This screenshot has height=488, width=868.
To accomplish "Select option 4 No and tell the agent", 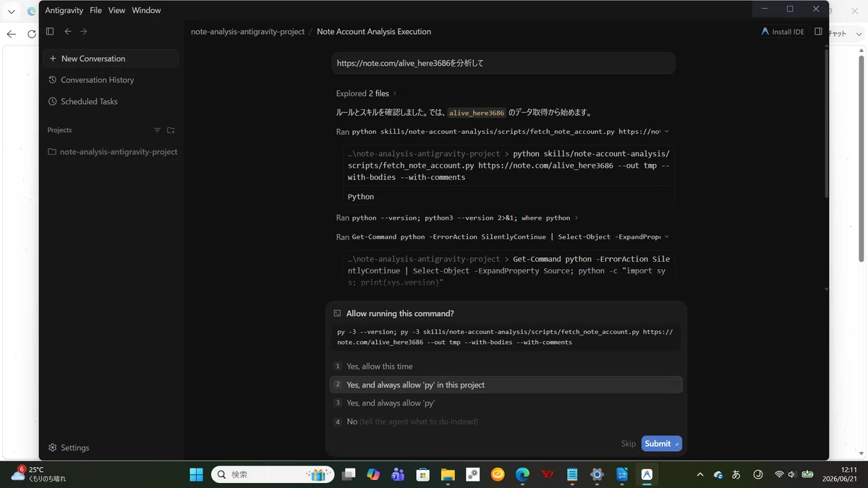I will tap(506, 421).
